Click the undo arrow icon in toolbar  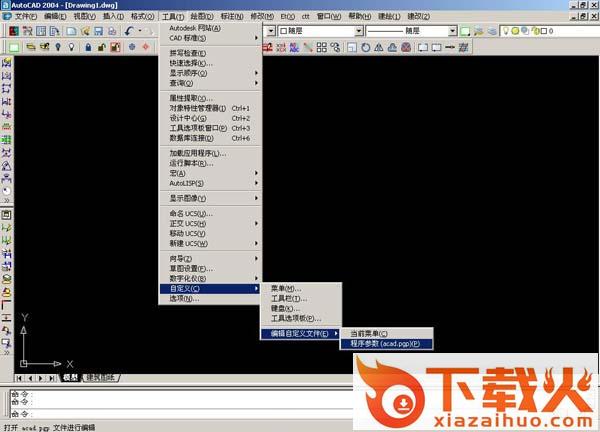coord(131,32)
